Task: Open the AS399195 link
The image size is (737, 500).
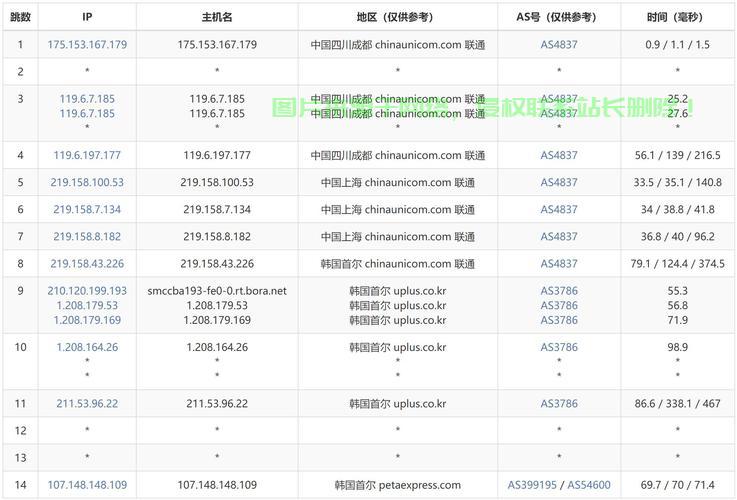Action: point(532,485)
